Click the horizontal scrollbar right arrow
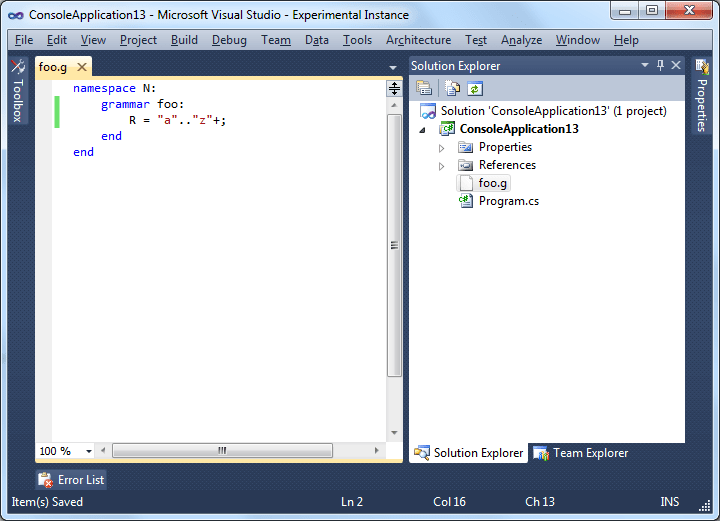Screen dimensions: 720x521 (x=377, y=451)
